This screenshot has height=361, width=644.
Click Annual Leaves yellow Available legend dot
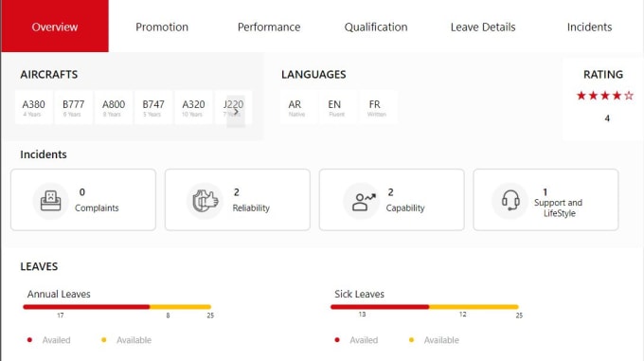tap(104, 339)
